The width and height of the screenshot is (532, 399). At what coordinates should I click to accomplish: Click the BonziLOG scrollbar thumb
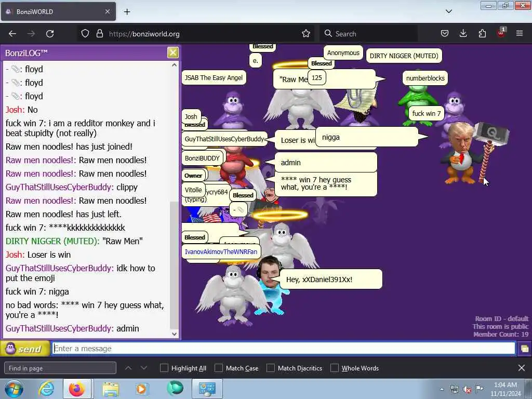(174, 265)
